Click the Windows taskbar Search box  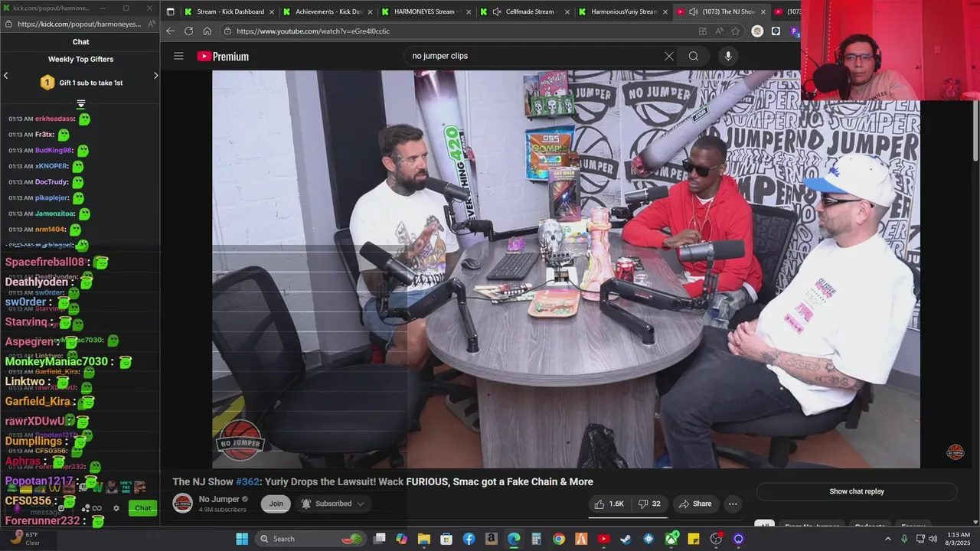312,539
